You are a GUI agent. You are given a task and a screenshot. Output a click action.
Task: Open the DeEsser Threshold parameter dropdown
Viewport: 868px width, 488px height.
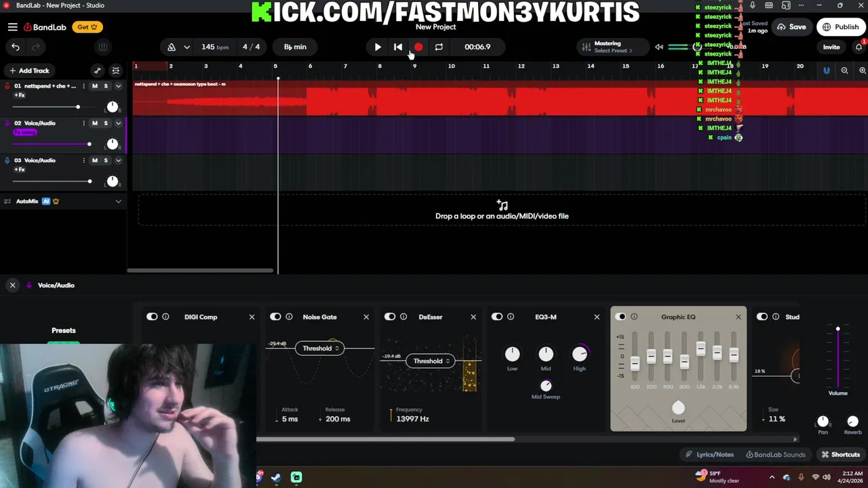point(431,361)
